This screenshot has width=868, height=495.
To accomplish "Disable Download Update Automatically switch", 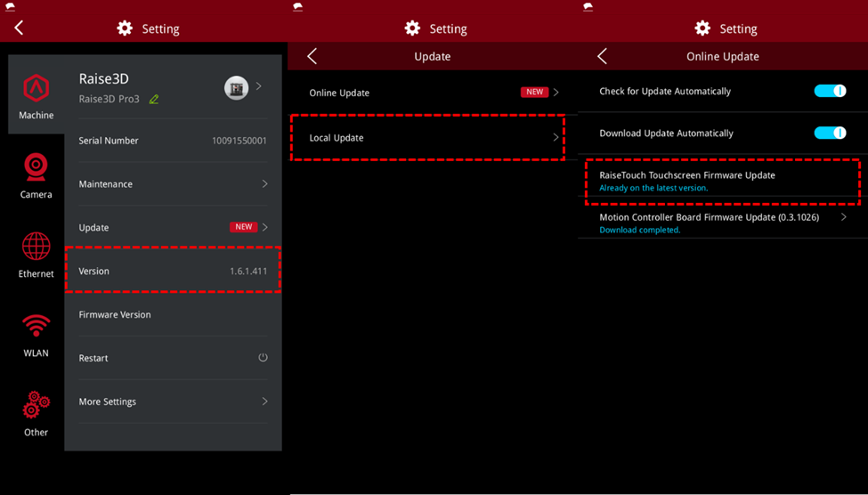I will point(830,133).
